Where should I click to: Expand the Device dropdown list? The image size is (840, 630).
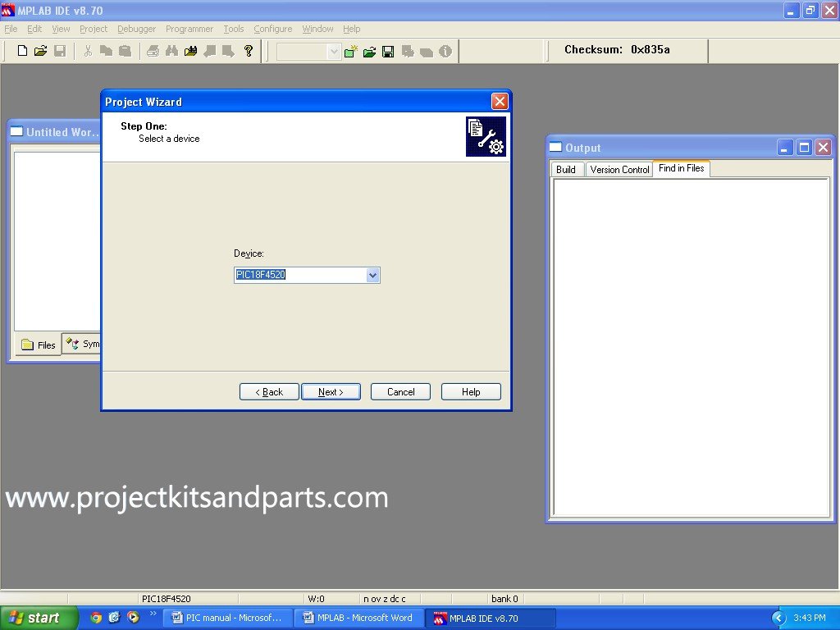point(372,276)
